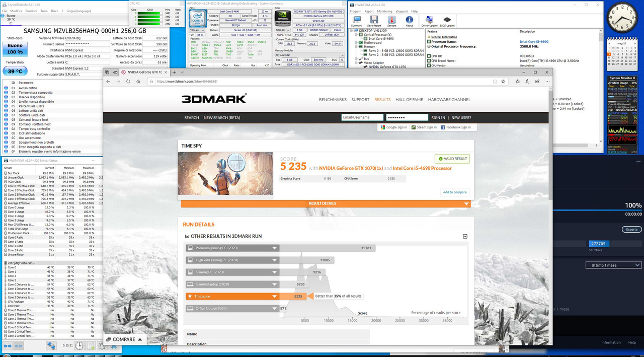Click the password field on 3DMark
The height and width of the screenshot is (357, 644).
(407, 117)
